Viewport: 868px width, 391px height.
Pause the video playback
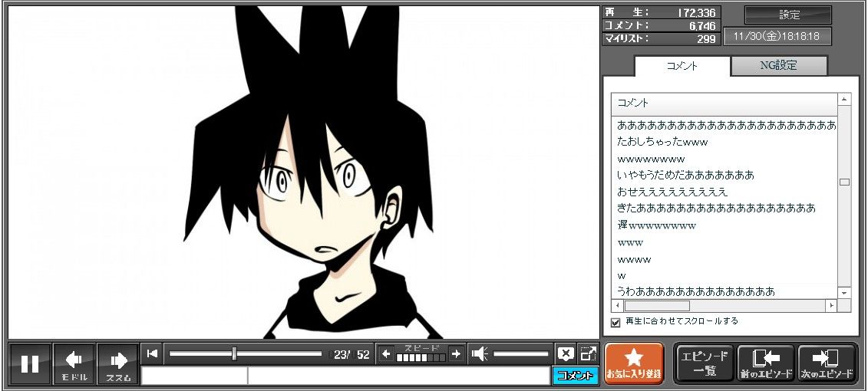pos(30,363)
